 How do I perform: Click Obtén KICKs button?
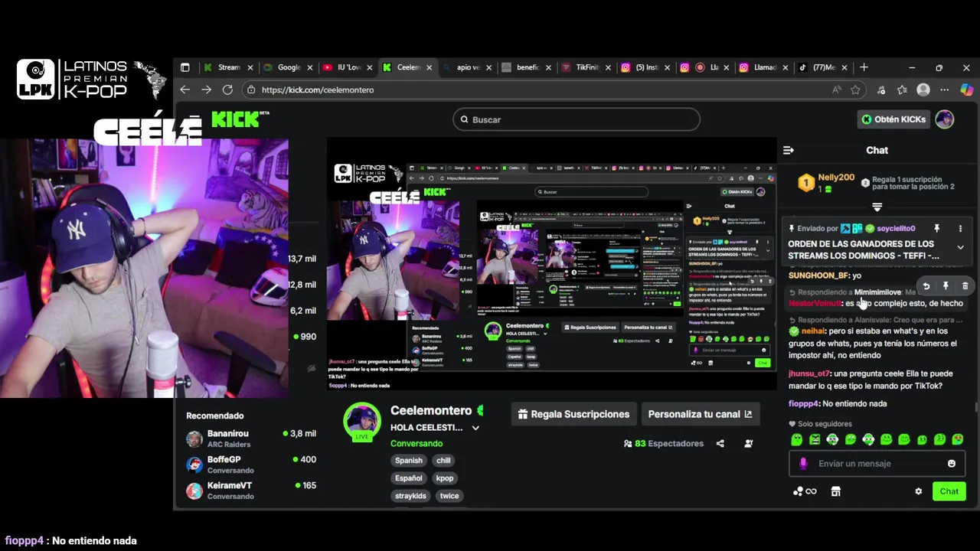click(x=893, y=119)
